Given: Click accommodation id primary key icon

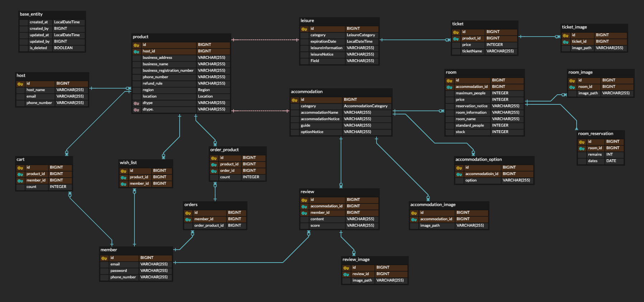Looking at the screenshot, I should coord(294,100).
